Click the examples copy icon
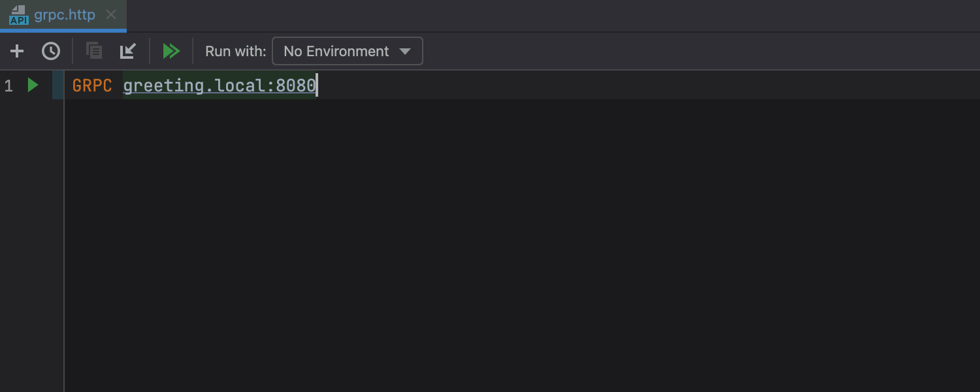 [x=94, y=51]
